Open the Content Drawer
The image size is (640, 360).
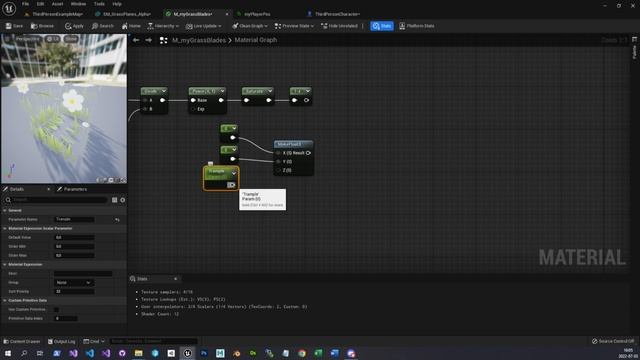click(x=22, y=341)
